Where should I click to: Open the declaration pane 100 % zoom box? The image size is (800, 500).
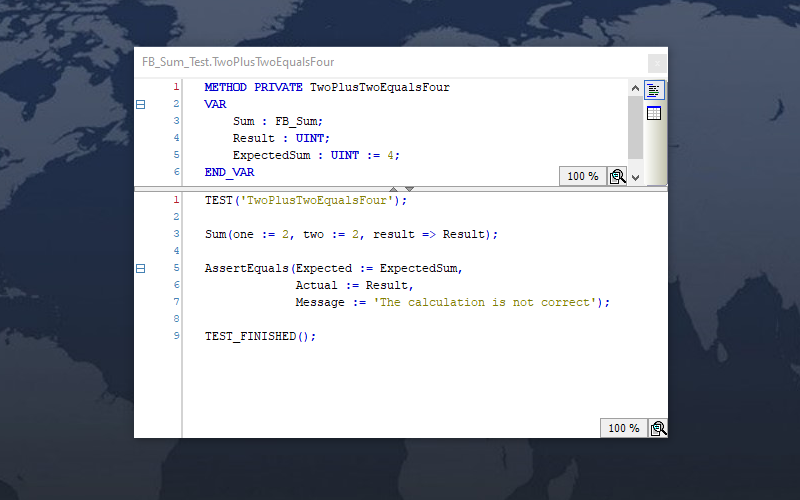tap(582, 177)
